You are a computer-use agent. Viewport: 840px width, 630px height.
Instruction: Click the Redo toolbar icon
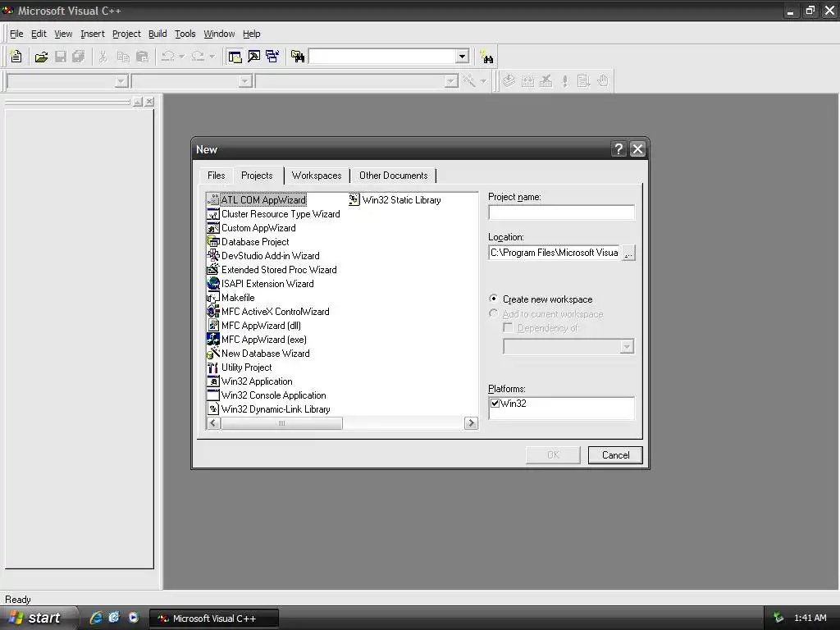pyautogui.click(x=198, y=57)
